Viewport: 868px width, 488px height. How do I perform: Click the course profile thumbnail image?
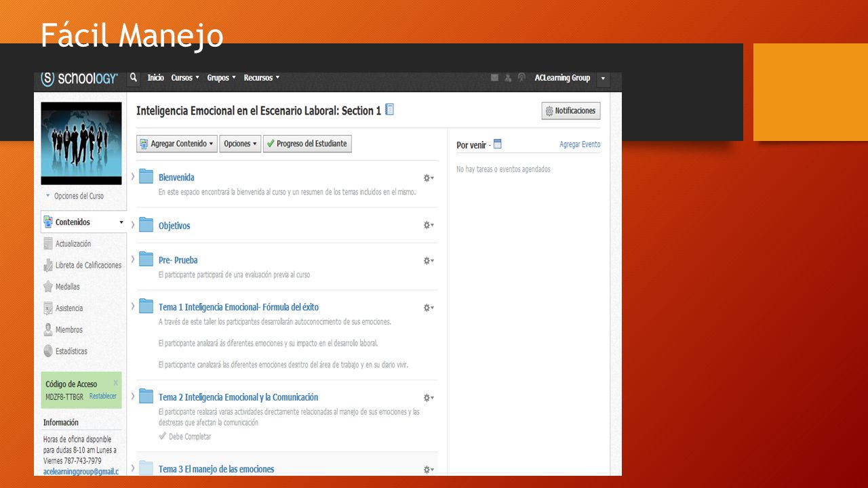[x=81, y=143]
